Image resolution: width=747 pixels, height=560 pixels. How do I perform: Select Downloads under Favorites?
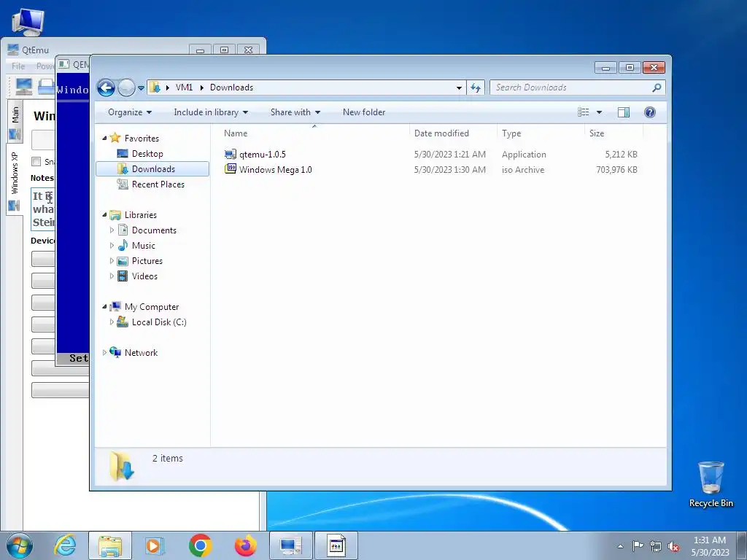pos(152,169)
